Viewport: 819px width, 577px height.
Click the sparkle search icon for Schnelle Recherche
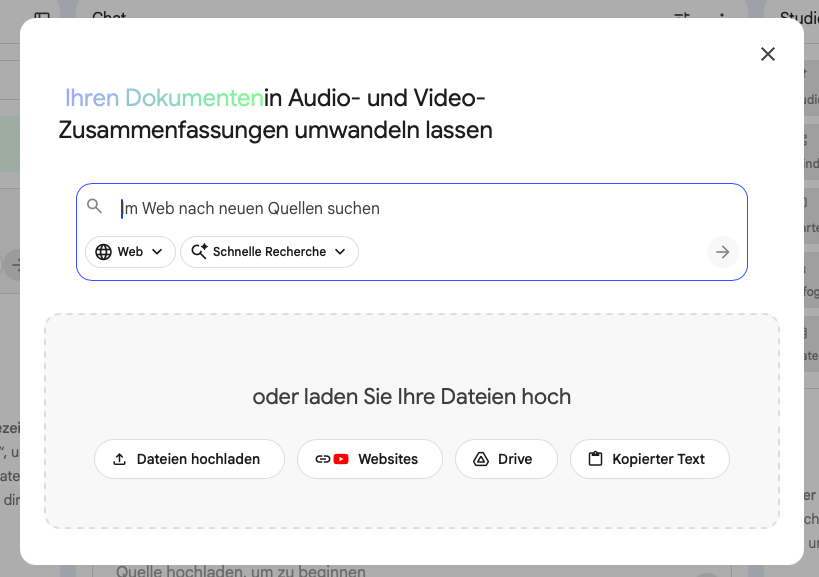pos(197,252)
